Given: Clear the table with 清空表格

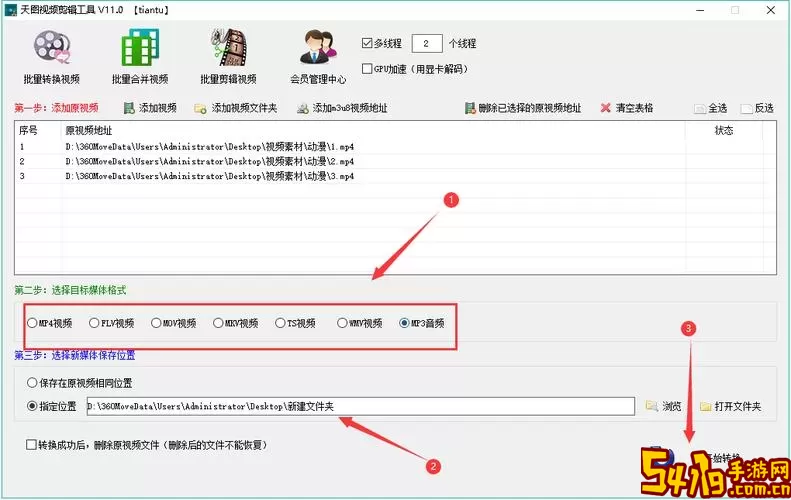Looking at the screenshot, I should point(627,108).
